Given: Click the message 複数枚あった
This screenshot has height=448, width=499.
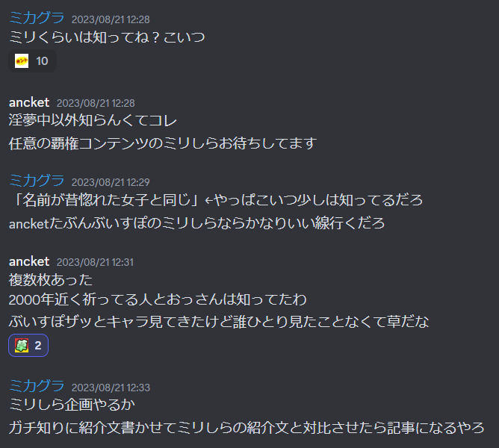Looking at the screenshot, I should pyautogui.click(x=51, y=280).
